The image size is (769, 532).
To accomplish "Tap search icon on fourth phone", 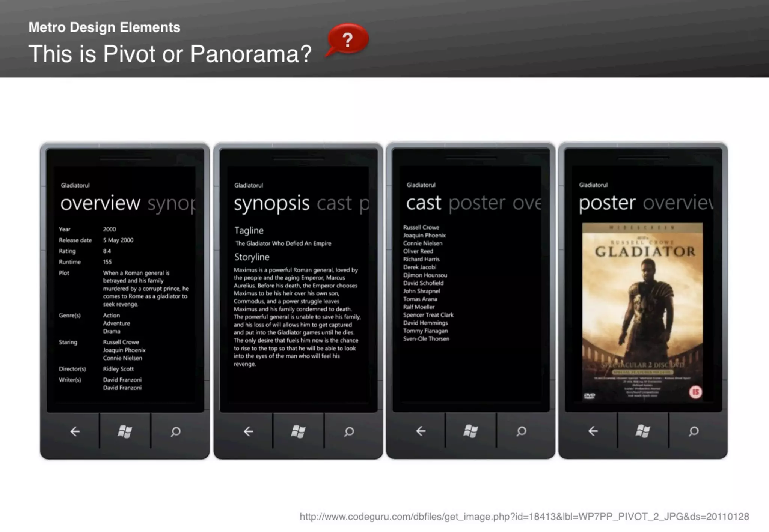I will tap(694, 431).
